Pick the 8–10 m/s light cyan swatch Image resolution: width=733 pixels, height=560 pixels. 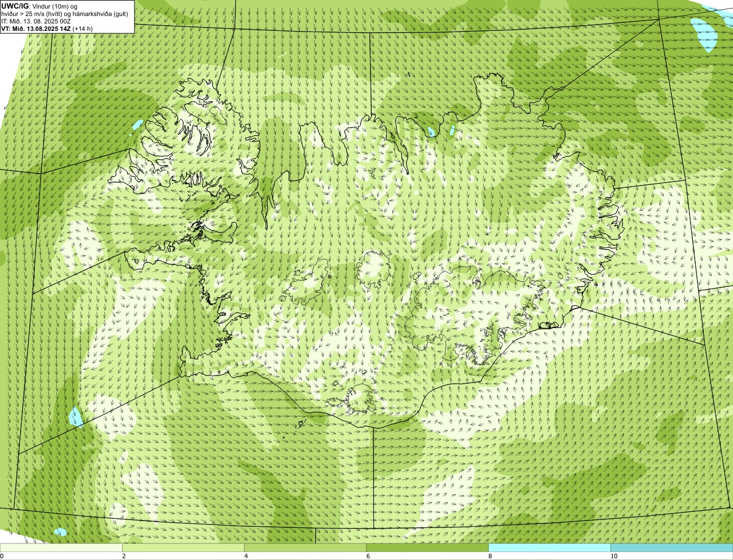coord(550,547)
